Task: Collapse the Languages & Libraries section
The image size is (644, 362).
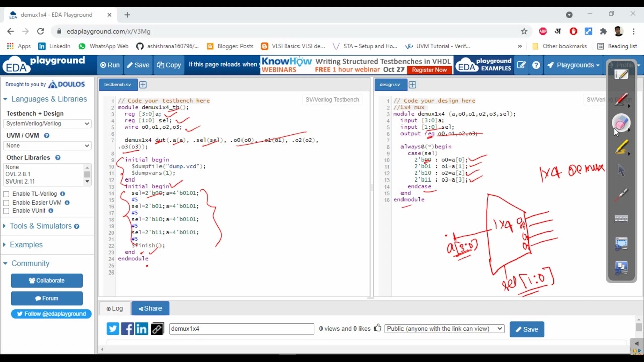Action: (x=45, y=99)
